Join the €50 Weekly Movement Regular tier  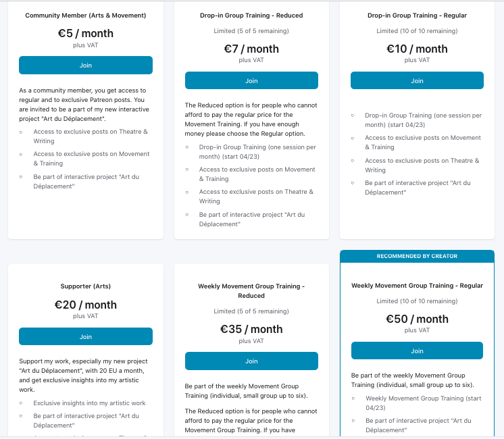pyautogui.click(x=417, y=351)
